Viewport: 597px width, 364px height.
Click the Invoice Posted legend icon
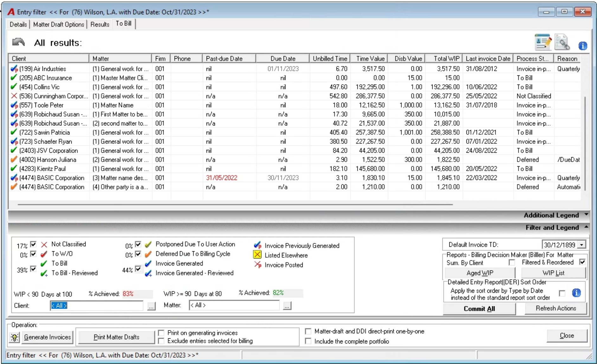point(258,265)
